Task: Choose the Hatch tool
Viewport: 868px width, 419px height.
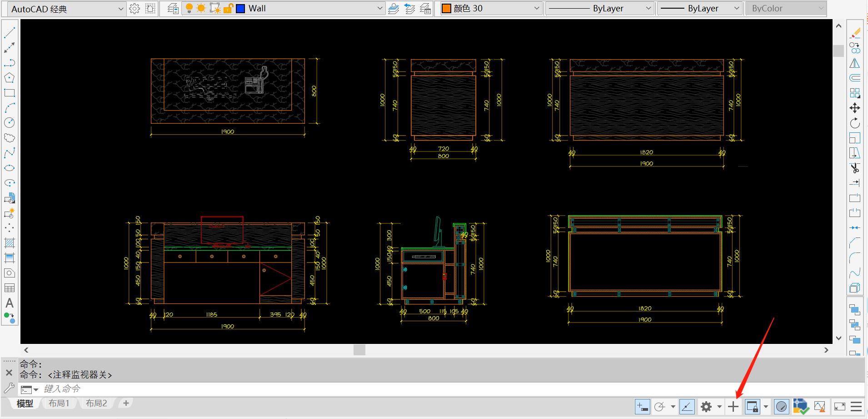Action: pyautogui.click(x=10, y=243)
